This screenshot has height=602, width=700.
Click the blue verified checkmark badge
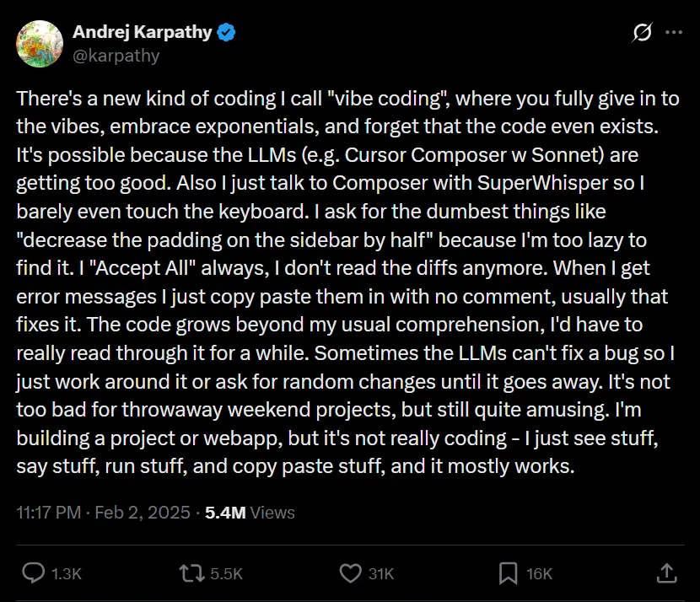point(225,31)
